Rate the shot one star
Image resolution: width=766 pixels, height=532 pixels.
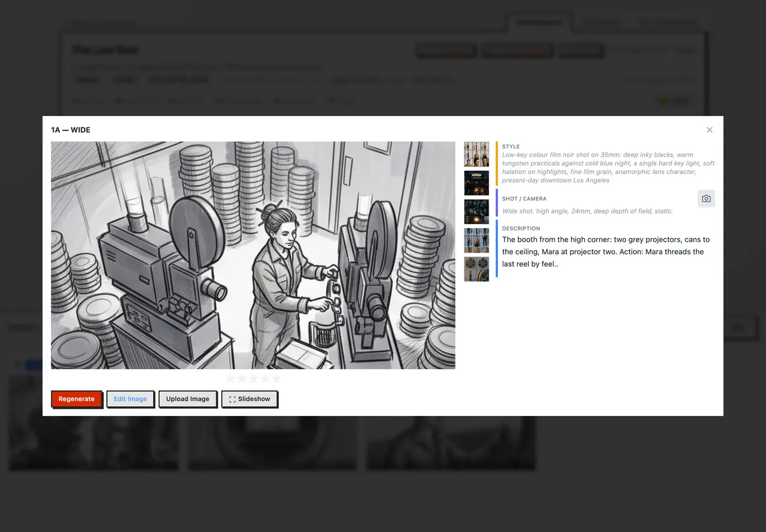pos(230,378)
